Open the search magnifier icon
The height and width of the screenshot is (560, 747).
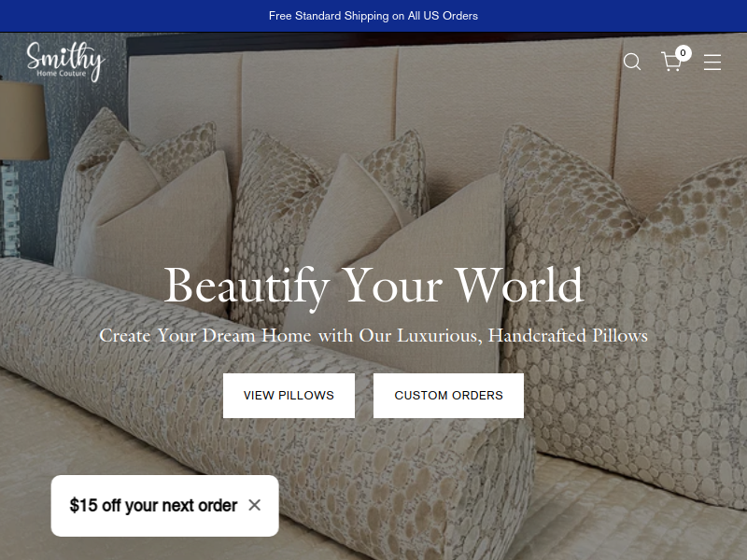click(632, 62)
